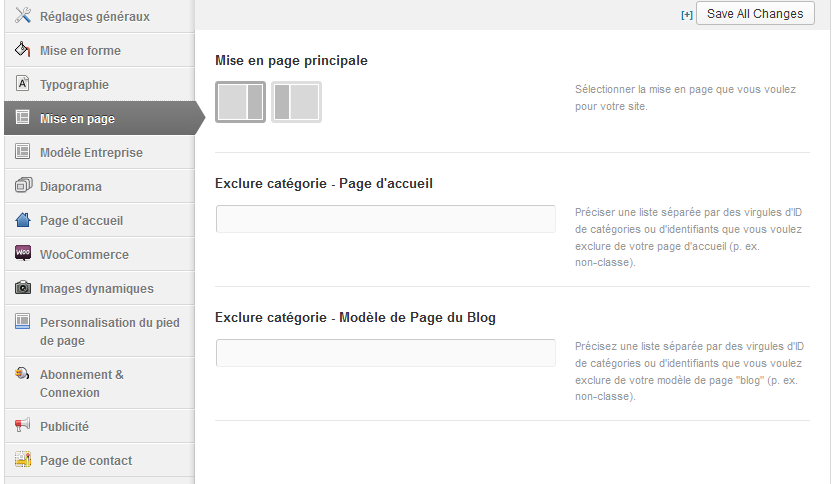This screenshot has width=835, height=484.
Task: Click the Typographie letter icon
Action: [23, 84]
